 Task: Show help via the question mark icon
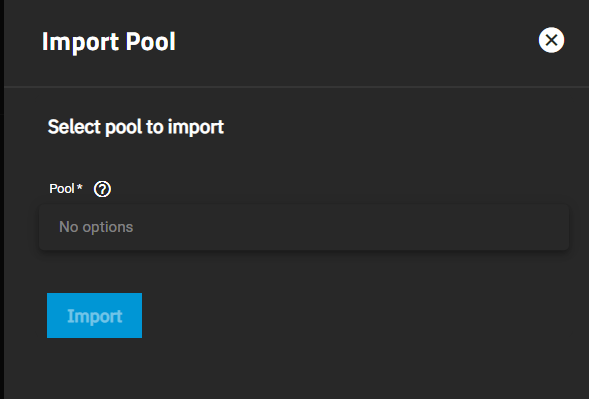tap(102, 189)
